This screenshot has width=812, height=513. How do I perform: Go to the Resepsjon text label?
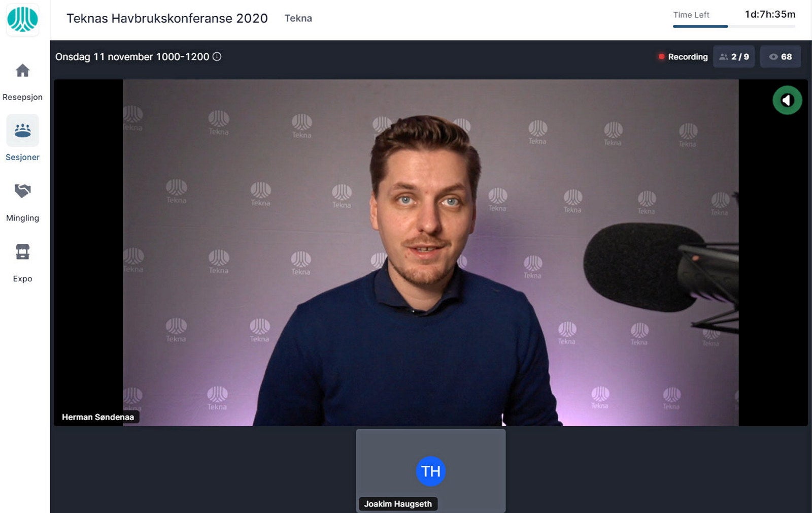tap(22, 97)
